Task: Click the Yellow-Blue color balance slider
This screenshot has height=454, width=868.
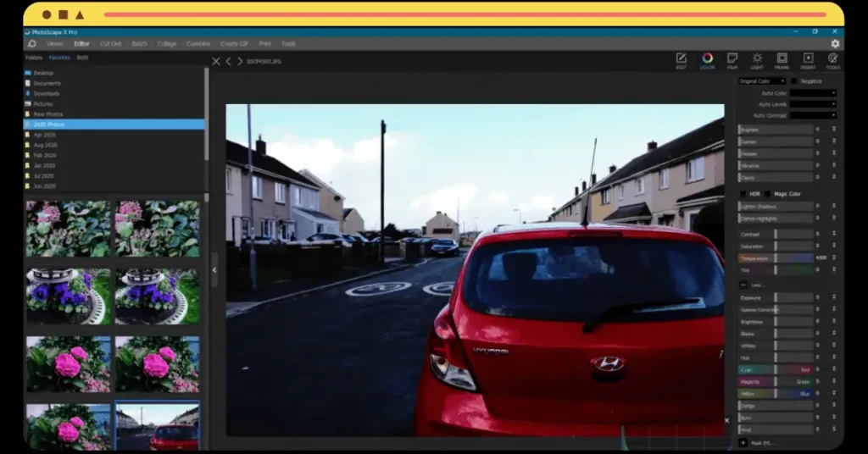Action: click(776, 394)
